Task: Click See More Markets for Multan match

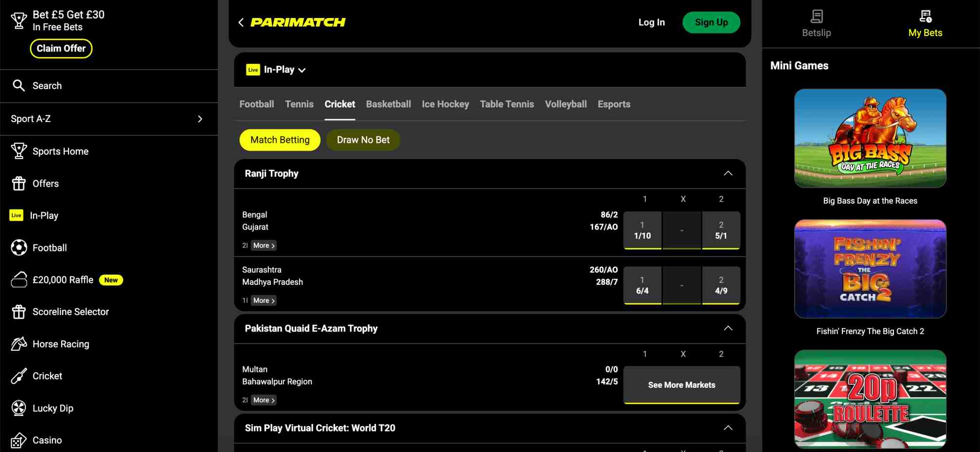Action: pyautogui.click(x=681, y=385)
